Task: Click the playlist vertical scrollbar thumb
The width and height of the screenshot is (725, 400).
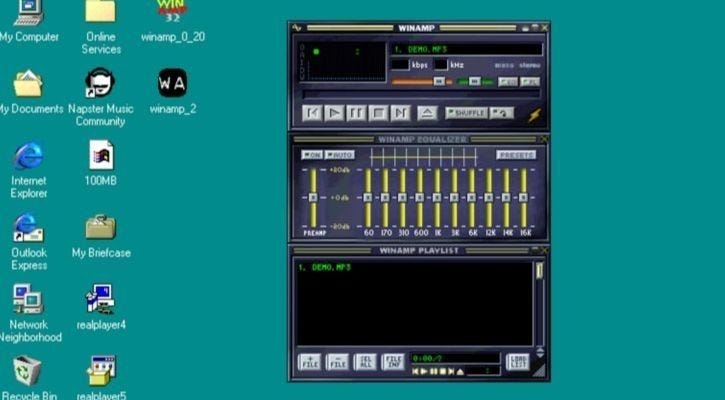Action: tap(540, 271)
